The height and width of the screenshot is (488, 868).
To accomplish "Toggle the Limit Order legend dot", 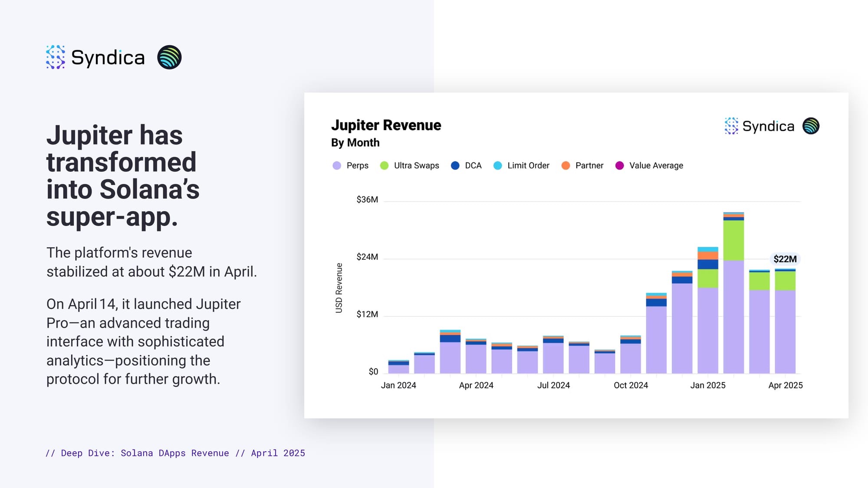I will tap(498, 166).
